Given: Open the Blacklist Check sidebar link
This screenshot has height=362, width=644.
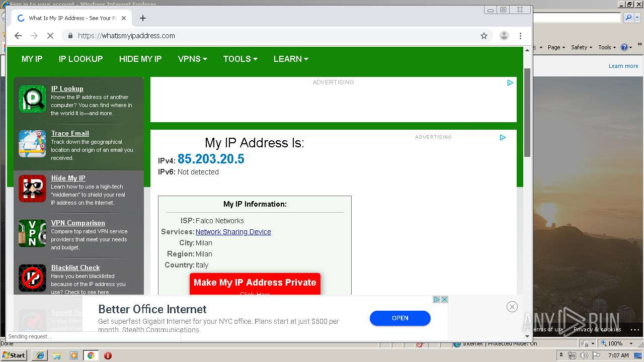Looking at the screenshot, I should pos(75,267).
